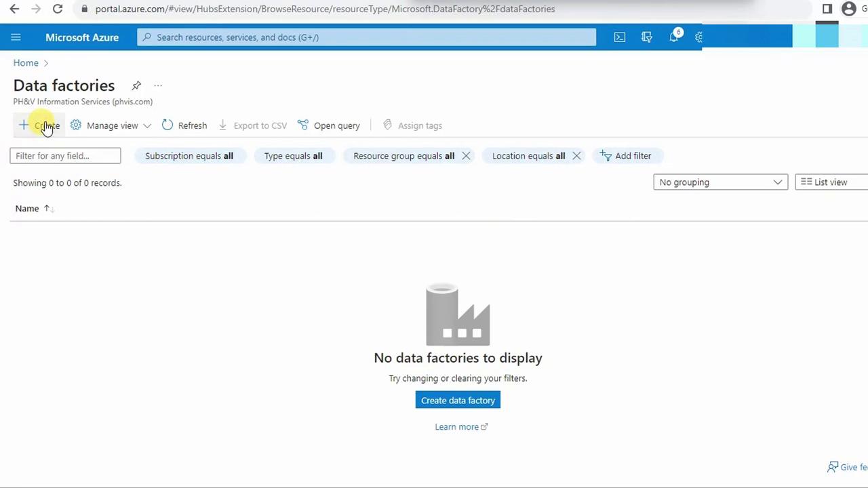Open portal Settings gear in top bar
Viewport: 868px width, 488px height.
pyautogui.click(x=698, y=37)
